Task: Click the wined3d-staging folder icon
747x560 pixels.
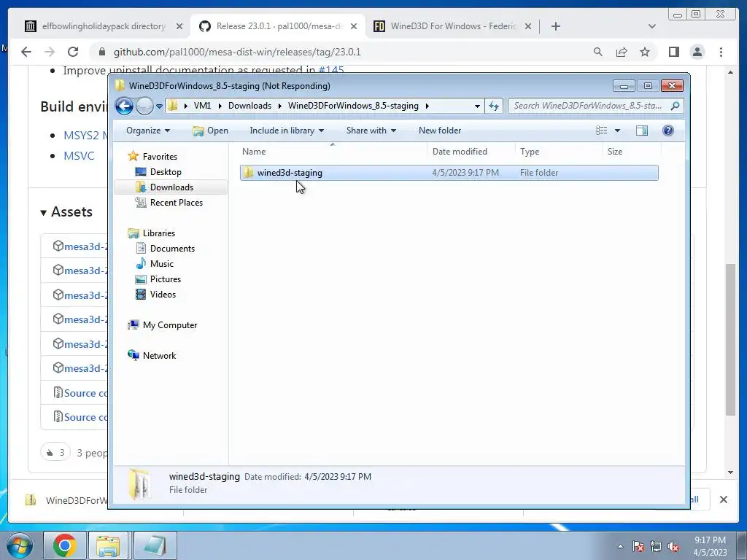Action: (x=248, y=172)
